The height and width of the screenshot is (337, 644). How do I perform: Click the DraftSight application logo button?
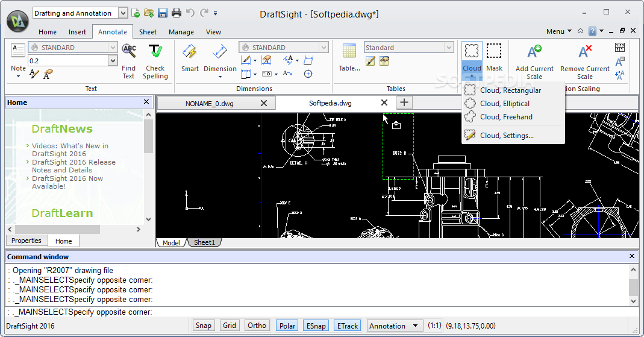click(x=17, y=21)
